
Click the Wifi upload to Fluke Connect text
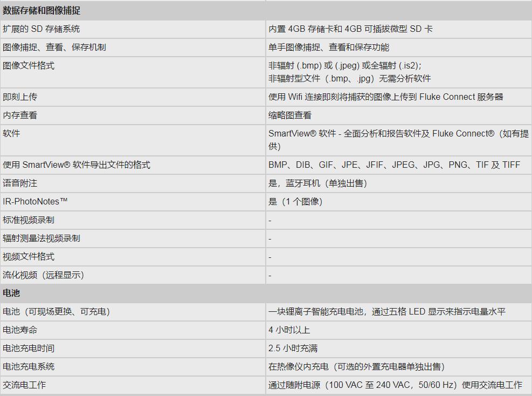point(386,97)
